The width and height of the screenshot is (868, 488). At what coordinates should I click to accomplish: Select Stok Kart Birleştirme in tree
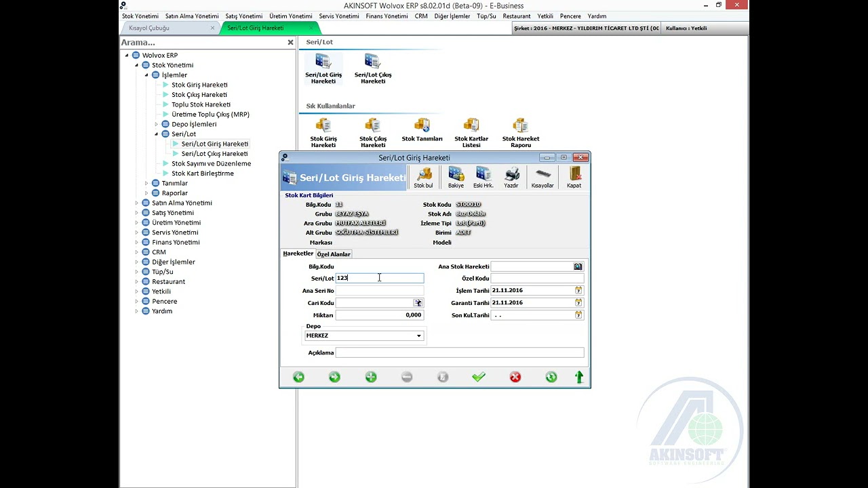203,174
